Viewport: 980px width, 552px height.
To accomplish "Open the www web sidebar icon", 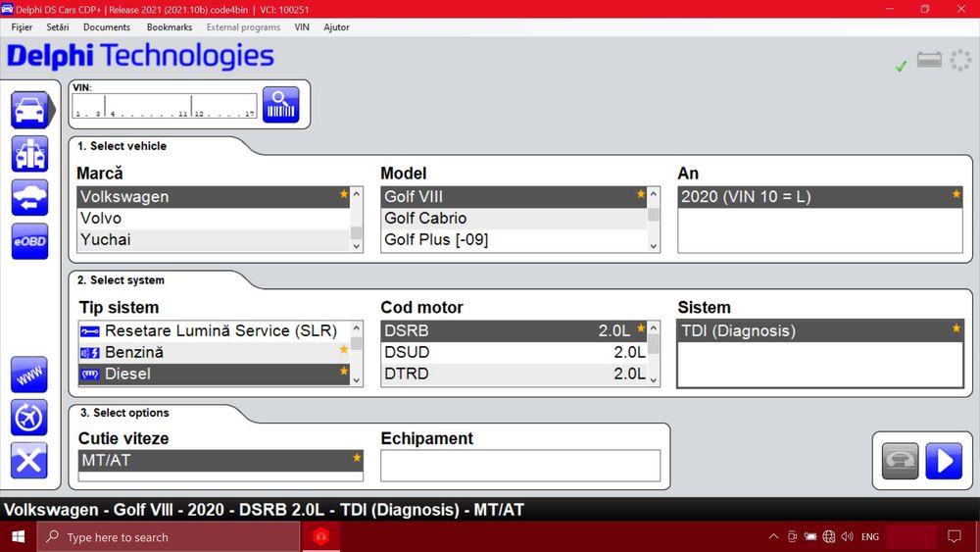I will pos(29,375).
